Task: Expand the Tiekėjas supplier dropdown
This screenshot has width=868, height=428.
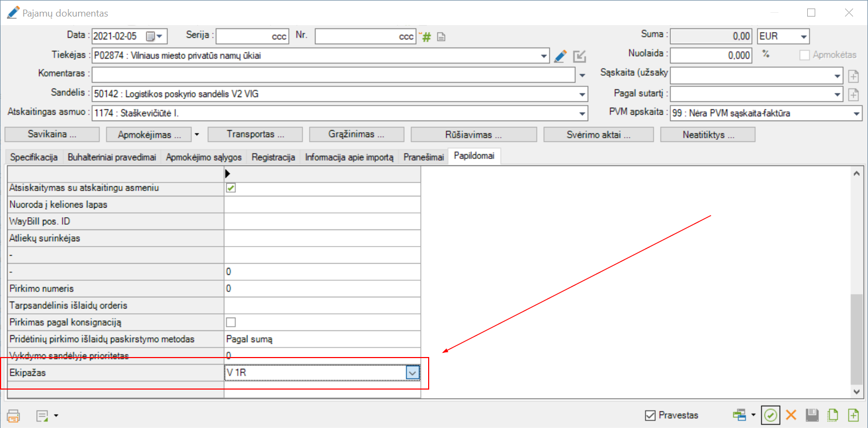Action: (x=544, y=56)
